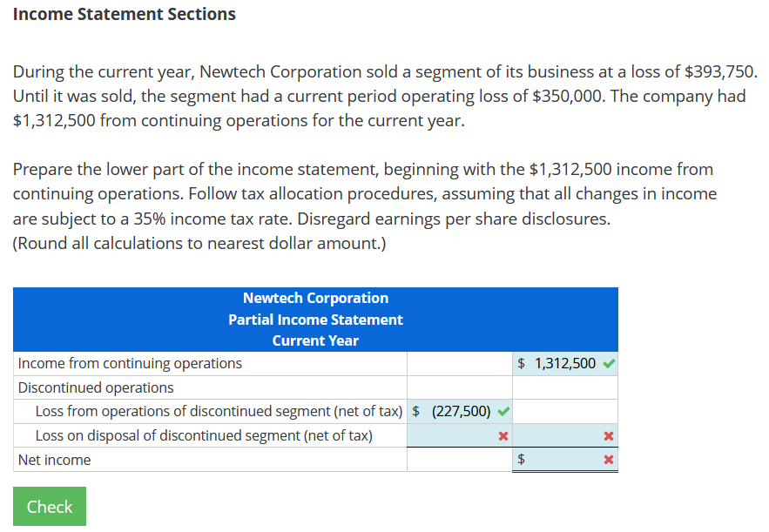Click the Partial Income Statement title

click(x=315, y=319)
